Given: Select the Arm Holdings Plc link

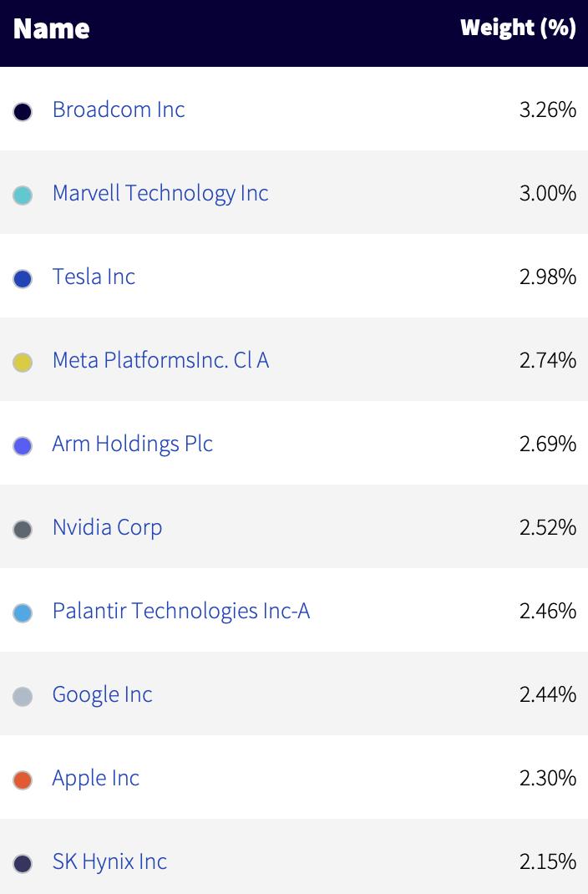Looking at the screenshot, I should click(x=132, y=444).
